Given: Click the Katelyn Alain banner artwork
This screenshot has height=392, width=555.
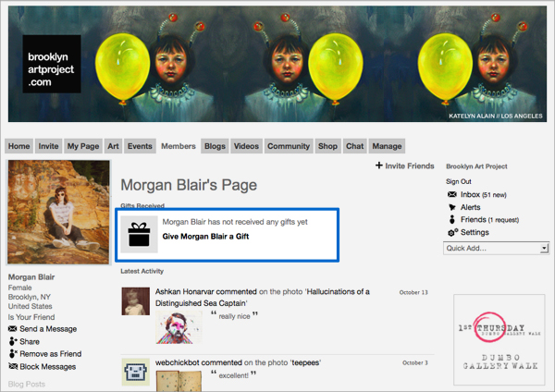Looking at the screenshot, I should click(x=277, y=64).
